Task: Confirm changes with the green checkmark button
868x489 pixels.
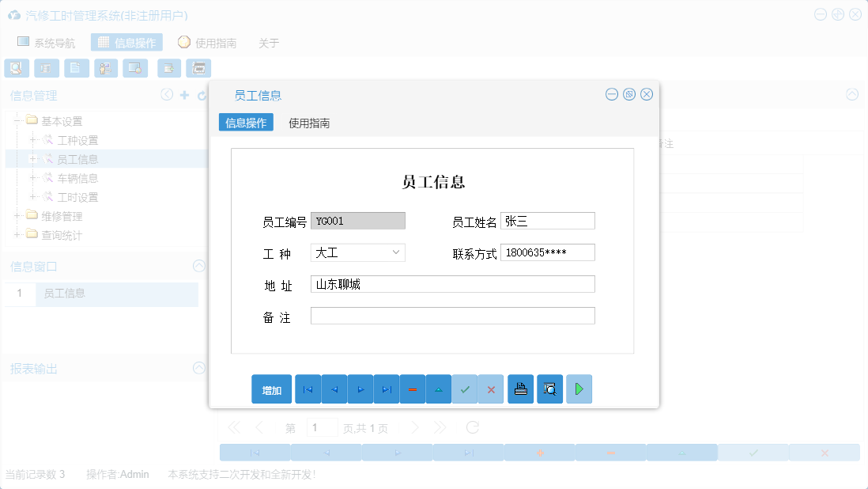Action: [465, 389]
